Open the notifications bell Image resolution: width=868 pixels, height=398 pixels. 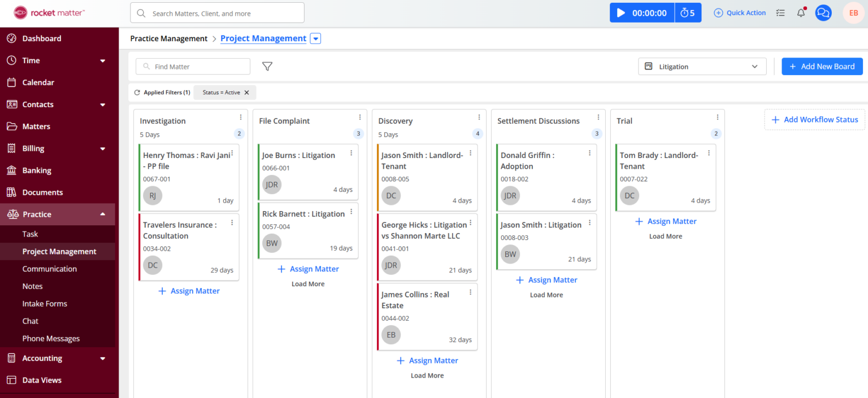801,12
